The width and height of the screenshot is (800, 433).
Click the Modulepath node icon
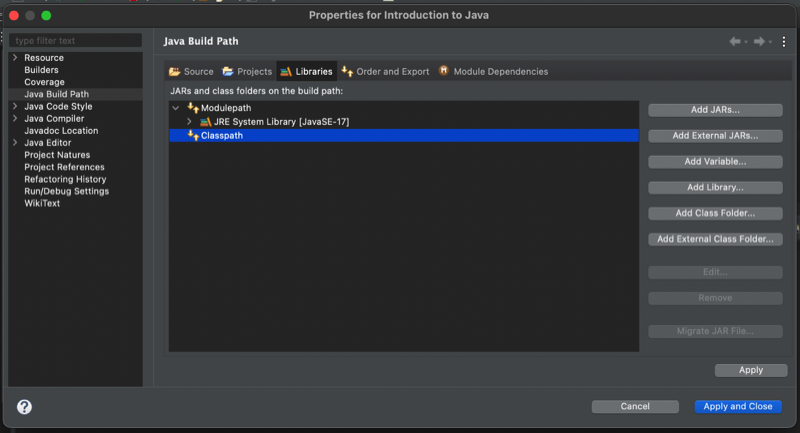pos(193,107)
